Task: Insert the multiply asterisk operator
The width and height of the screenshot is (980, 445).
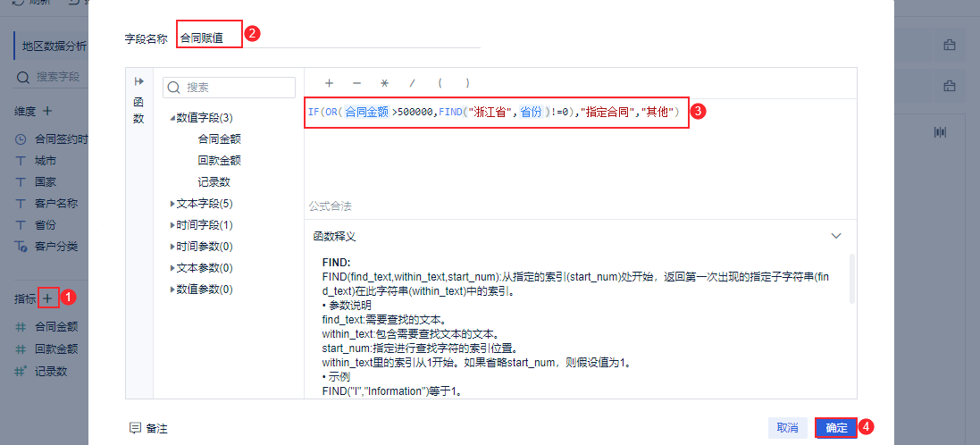Action: [384, 82]
